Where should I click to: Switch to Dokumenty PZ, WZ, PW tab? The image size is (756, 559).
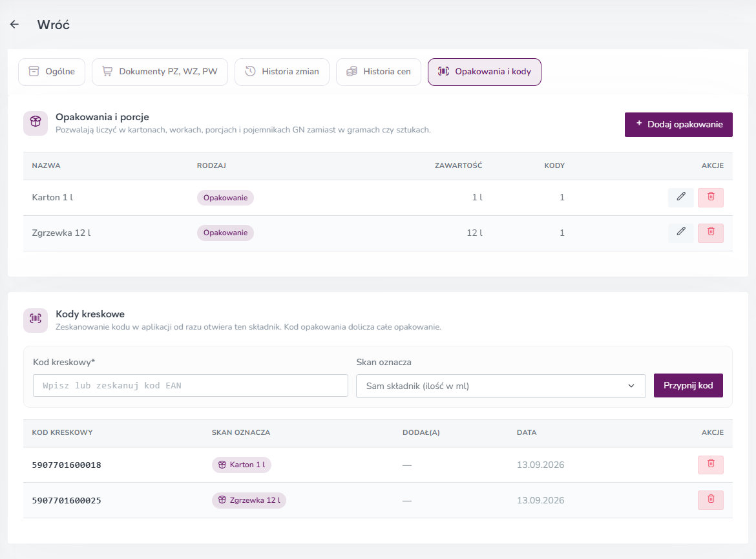pos(160,72)
